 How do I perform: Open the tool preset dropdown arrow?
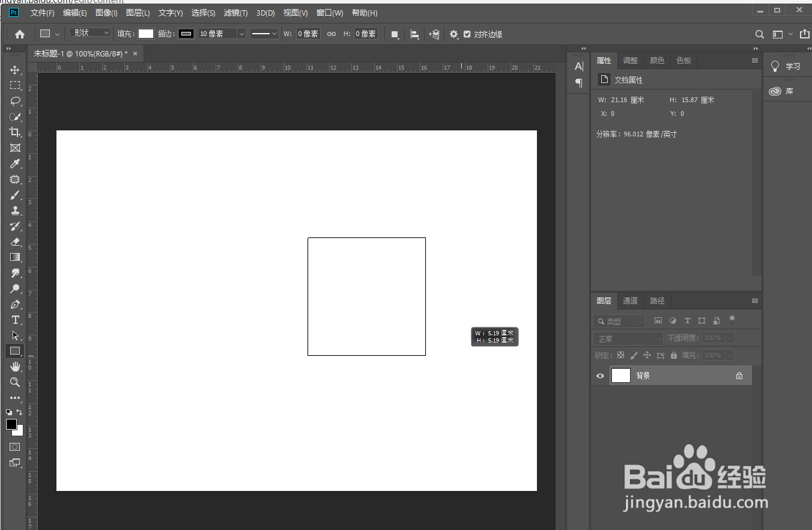point(58,34)
